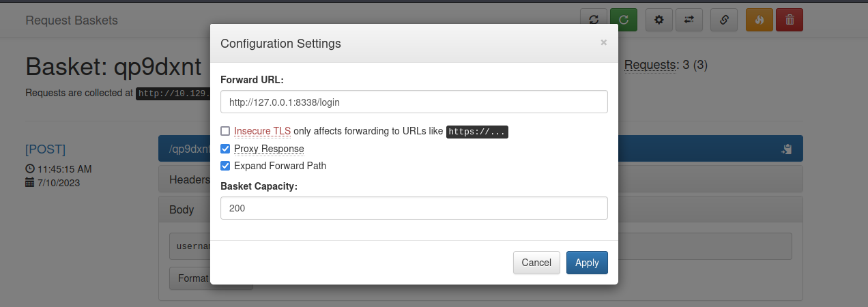Click the responses arrows icon in toolbar

click(689, 20)
